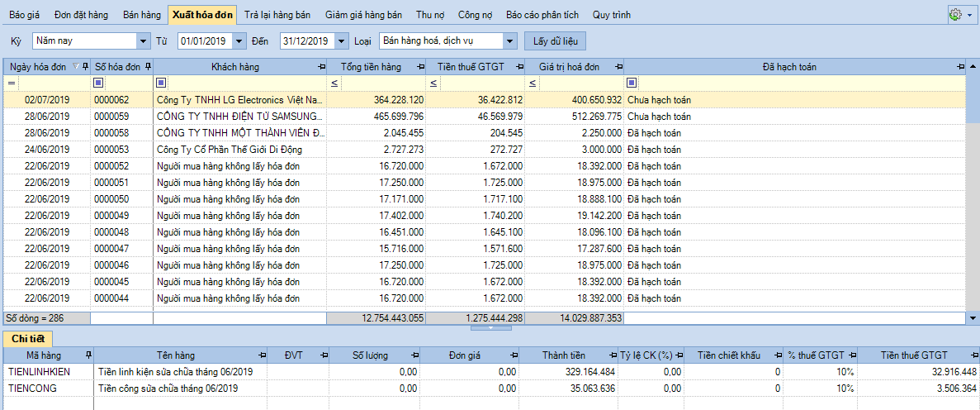The image size is (980, 410).
Task: Click the Khách hàng filter field
Action: tap(246, 83)
